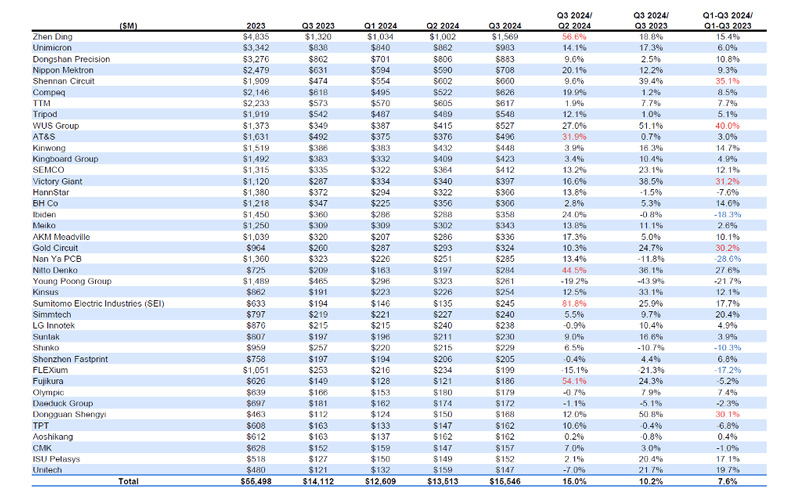Click the Q1 2024 total $12,609
Viewport: 800px width, 498px height.
pyautogui.click(x=380, y=481)
